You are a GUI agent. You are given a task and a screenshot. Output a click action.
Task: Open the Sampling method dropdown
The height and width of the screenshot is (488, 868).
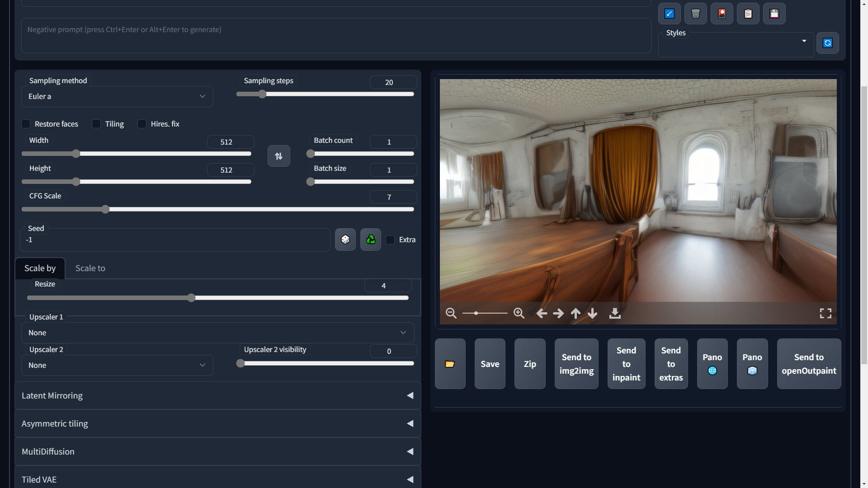pos(117,96)
